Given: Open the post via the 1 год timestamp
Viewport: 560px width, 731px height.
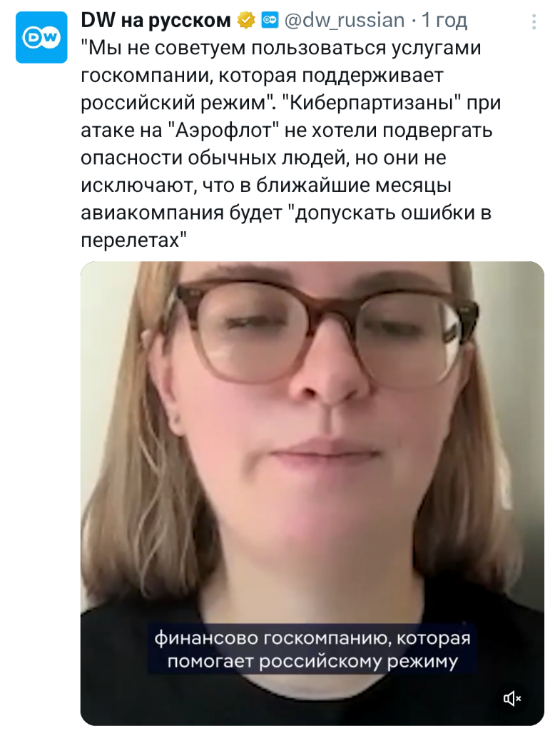Looking at the screenshot, I should (x=444, y=21).
